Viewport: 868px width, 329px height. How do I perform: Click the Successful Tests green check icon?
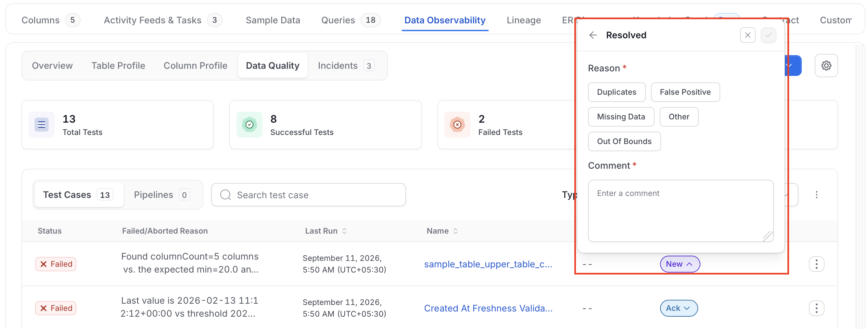click(249, 125)
